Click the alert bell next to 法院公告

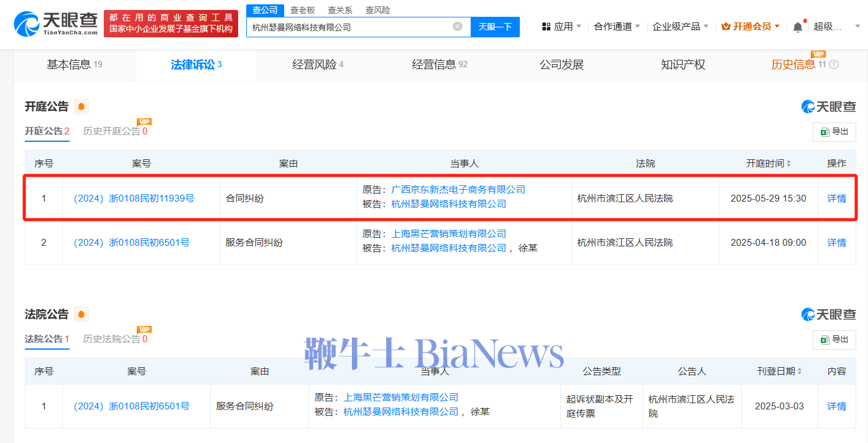point(81,314)
